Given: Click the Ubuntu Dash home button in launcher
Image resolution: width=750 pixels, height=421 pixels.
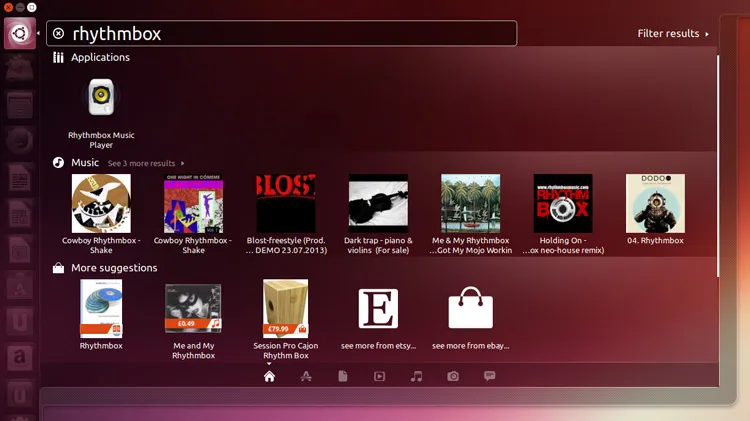Looking at the screenshot, I should [19, 34].
